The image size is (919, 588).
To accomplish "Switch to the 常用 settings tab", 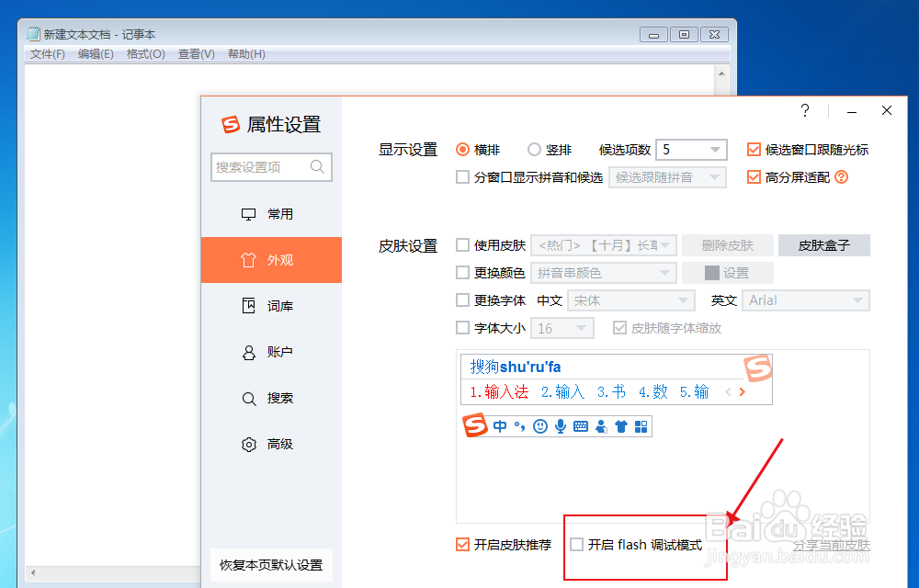I will click(271, 214).
